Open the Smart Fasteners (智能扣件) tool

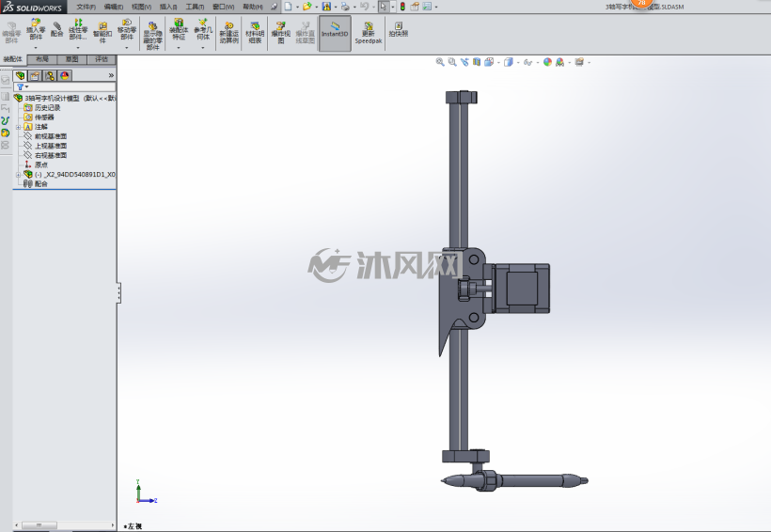pos(102,33)
